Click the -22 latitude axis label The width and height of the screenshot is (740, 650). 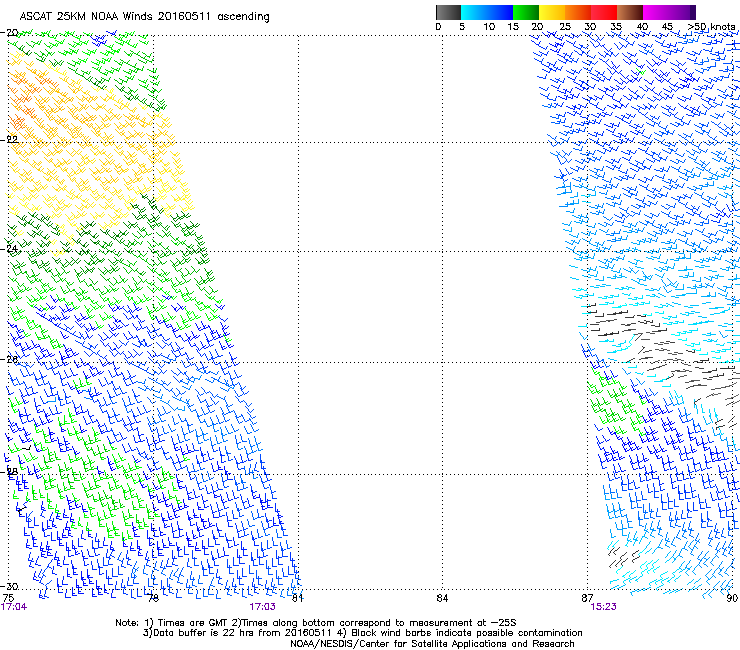pyautogui.click(x=9, y=139)
